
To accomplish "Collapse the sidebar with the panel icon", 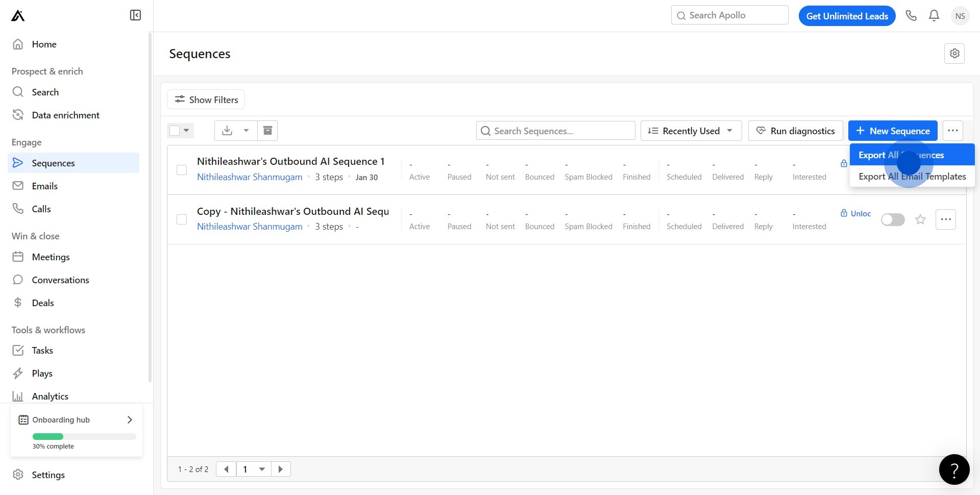I will point(135,15).
